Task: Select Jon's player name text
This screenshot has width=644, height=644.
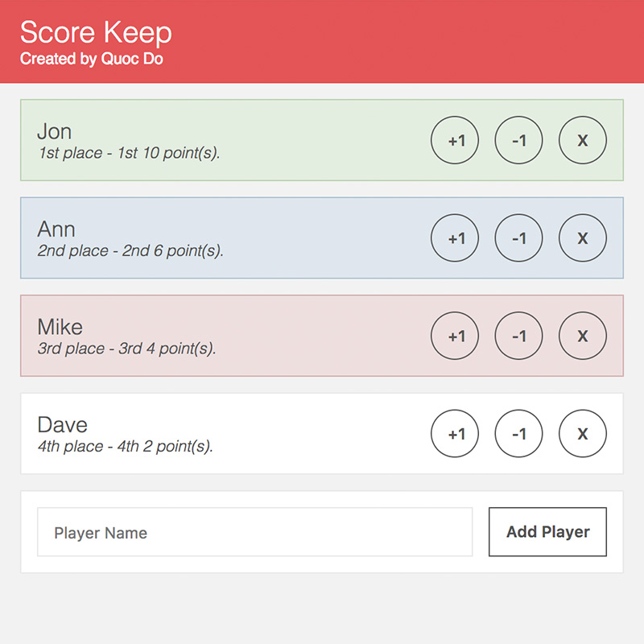Action: pos(54,131)
